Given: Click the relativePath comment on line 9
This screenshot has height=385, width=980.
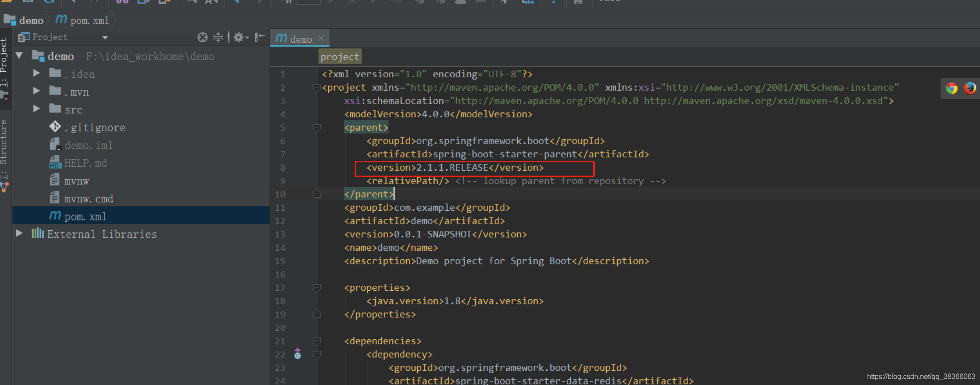Looking at the screenshot, I should [560, 181].
